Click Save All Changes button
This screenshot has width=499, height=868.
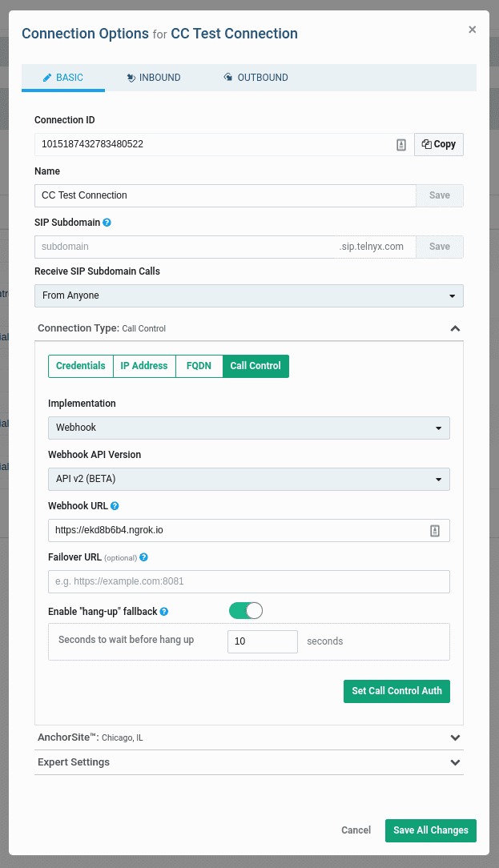pyautogui.click(x=430, y=830)
